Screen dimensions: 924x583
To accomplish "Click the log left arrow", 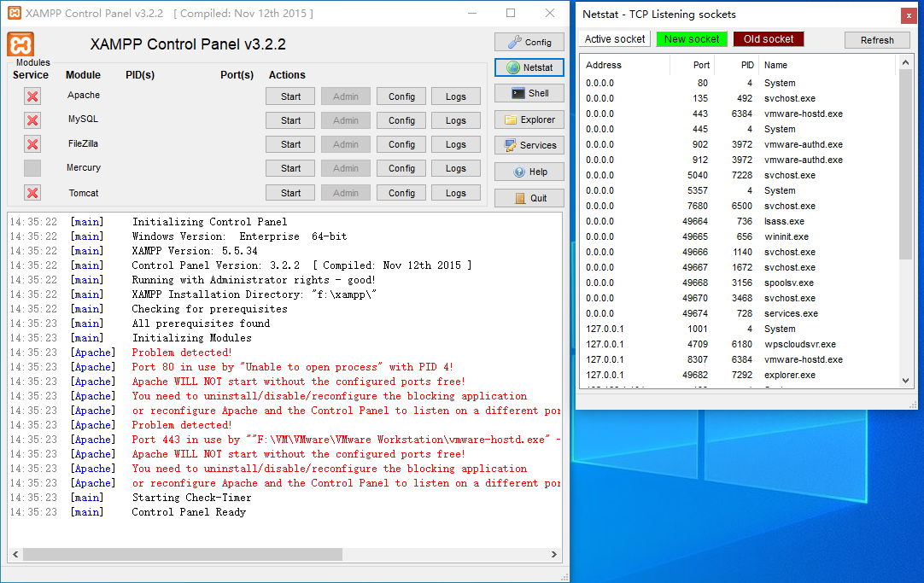I will pos(15,554).
